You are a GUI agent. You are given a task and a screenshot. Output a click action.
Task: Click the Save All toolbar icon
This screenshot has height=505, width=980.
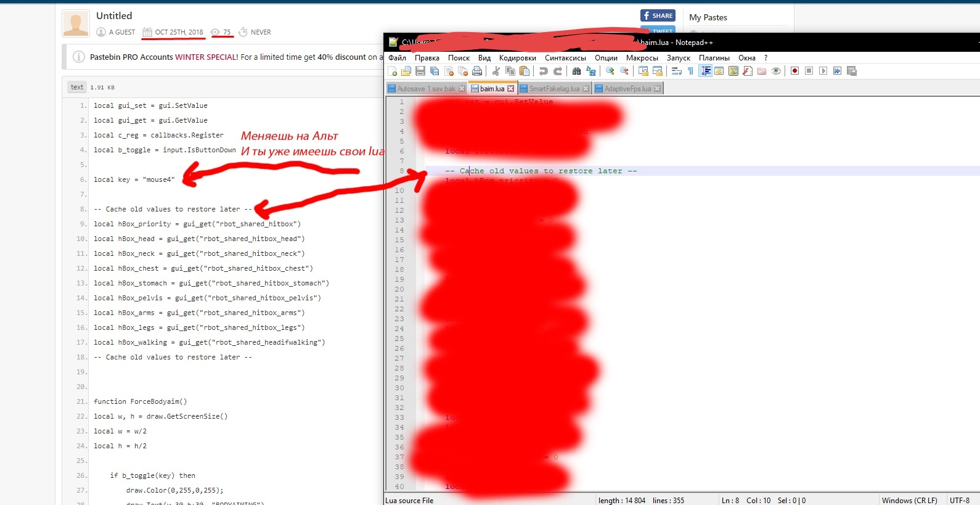pos(435,71)
